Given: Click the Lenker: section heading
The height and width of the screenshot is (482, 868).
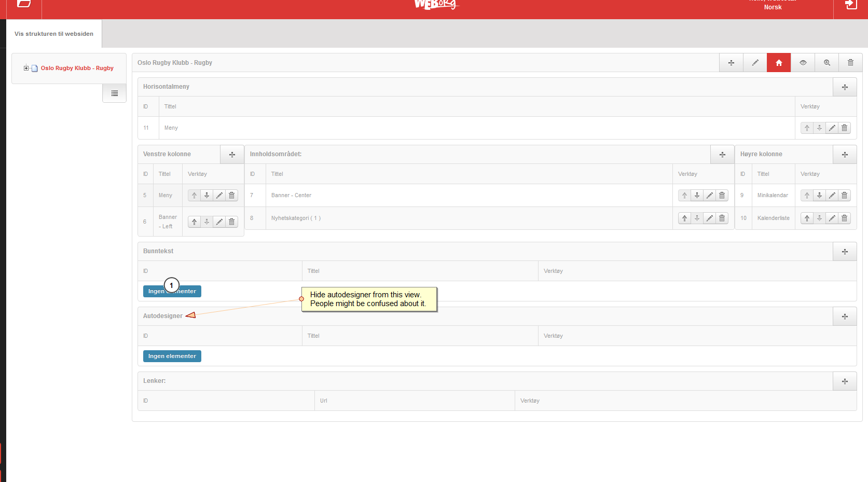Looking at the screenshot, I should pyautogui.click(x=155, y=381).
